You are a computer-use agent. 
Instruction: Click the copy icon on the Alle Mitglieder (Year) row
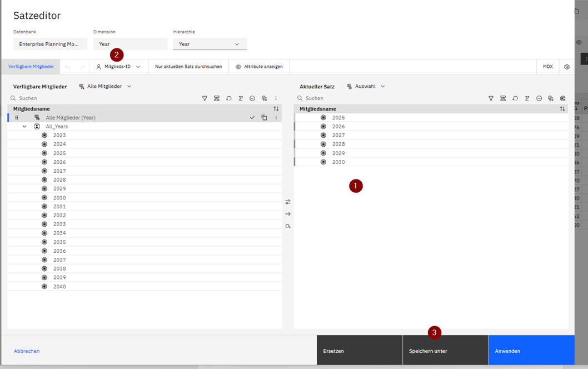pyautogui.click(x=264, y=118)
